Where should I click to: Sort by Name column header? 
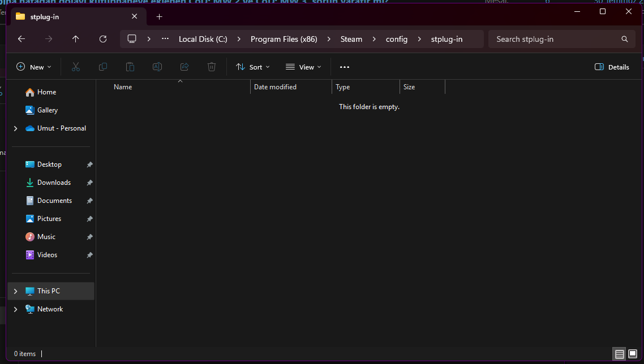tap(123, 87)
